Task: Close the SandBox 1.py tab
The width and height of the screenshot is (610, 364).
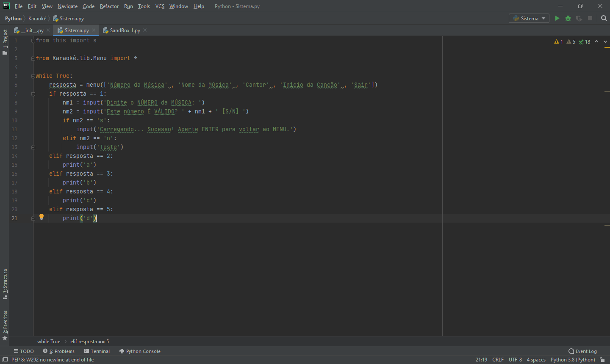Action: pos(145,30)
